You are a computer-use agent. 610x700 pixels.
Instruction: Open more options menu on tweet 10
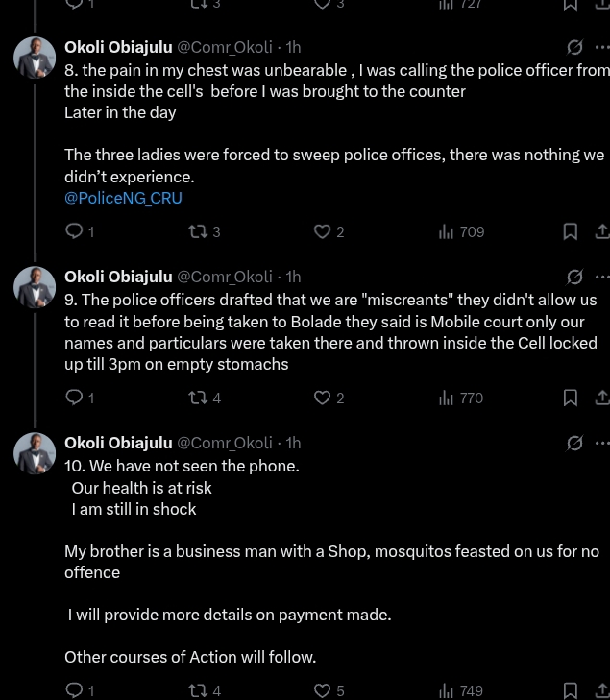601,443
